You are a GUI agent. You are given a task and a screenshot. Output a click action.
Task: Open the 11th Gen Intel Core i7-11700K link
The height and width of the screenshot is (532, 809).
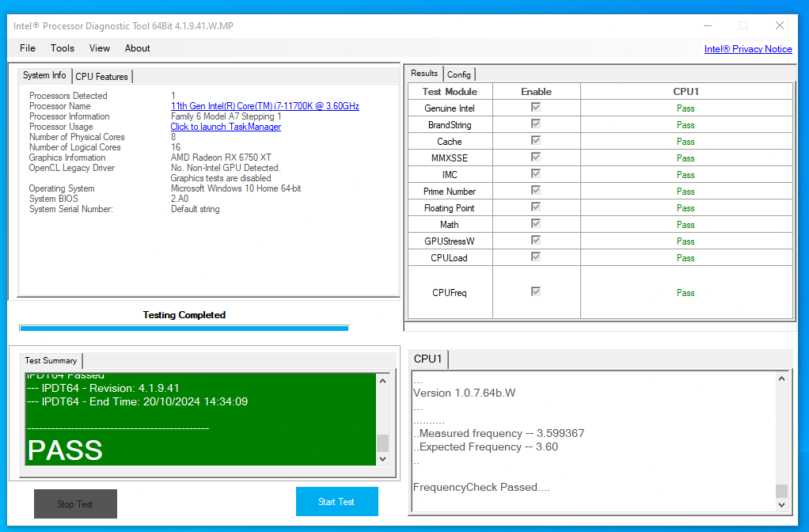click(x=264, y=106)
